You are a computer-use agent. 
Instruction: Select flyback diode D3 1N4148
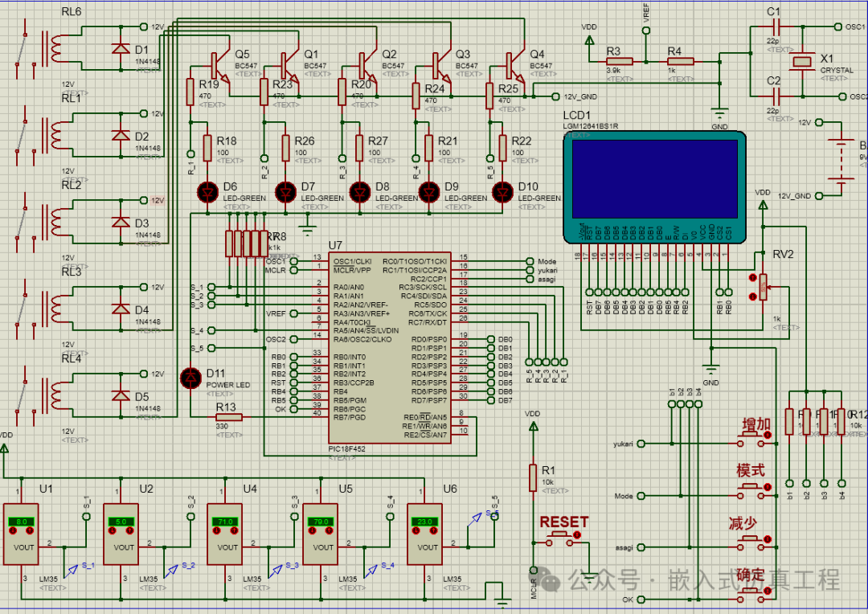click(x=121, y=223)
